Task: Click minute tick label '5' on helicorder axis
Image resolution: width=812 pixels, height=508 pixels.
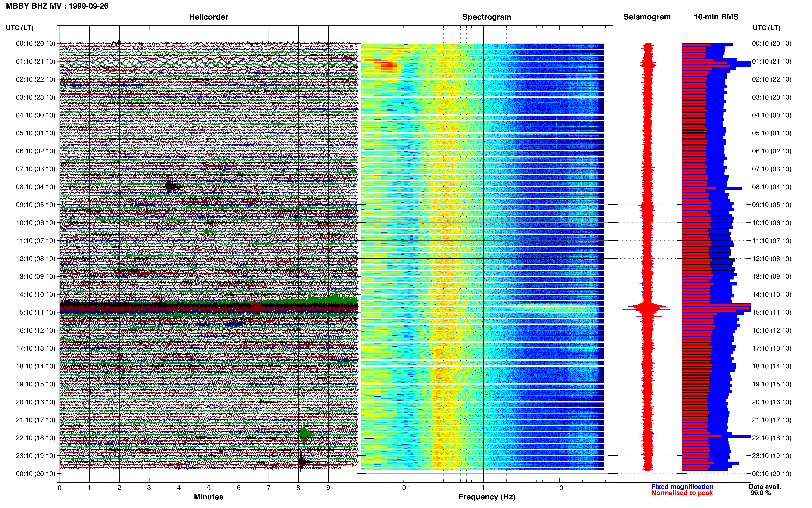Action: pyautogui.click(x=209, y=488)
